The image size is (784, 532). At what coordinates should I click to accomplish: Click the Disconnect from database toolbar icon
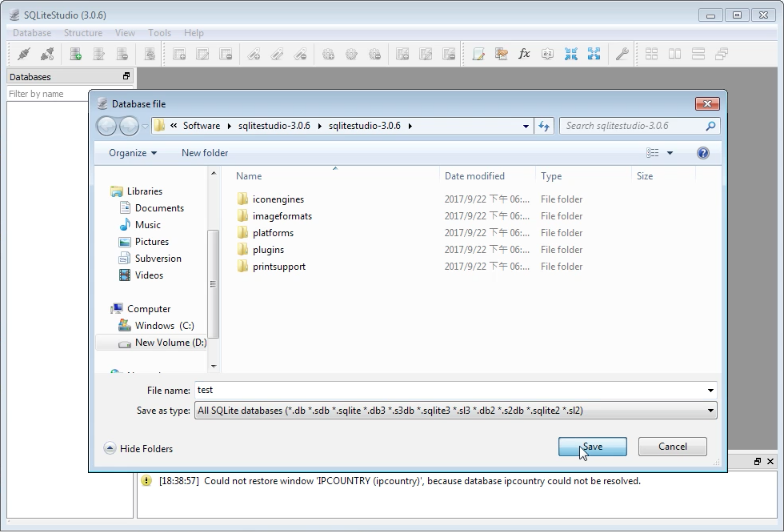(47, 54)
